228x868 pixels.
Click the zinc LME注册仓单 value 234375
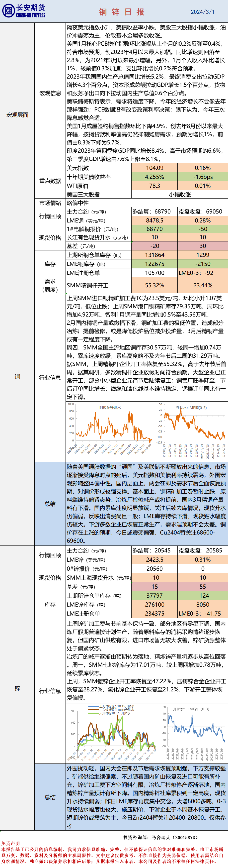(x=154, y=613)
